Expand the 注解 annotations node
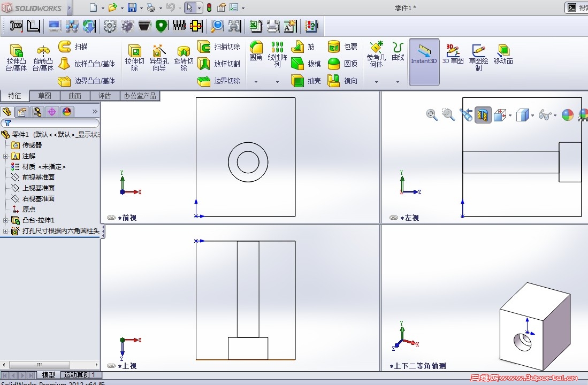This screenshot has height=385, width=588. click(x=6, y=156)
